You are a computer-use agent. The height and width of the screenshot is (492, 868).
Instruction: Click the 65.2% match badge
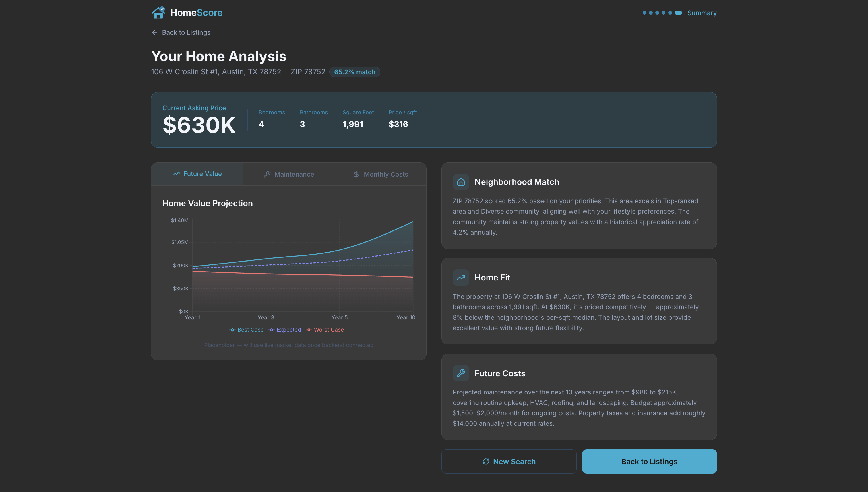click(354, 72)
